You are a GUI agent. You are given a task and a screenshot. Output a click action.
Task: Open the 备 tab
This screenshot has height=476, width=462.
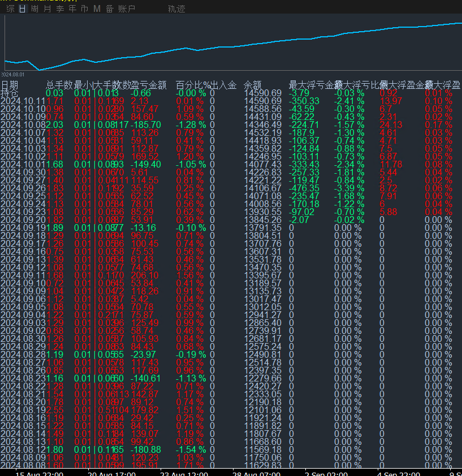(110, 9)
